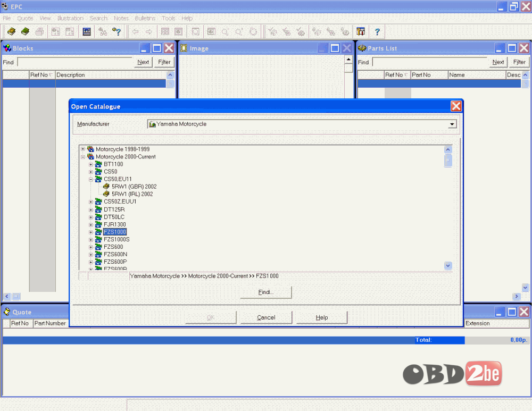The width and height of the screenshot is (532, 411).
Task: Click the forward arrow toolbar icon
Action: (148, 31)
